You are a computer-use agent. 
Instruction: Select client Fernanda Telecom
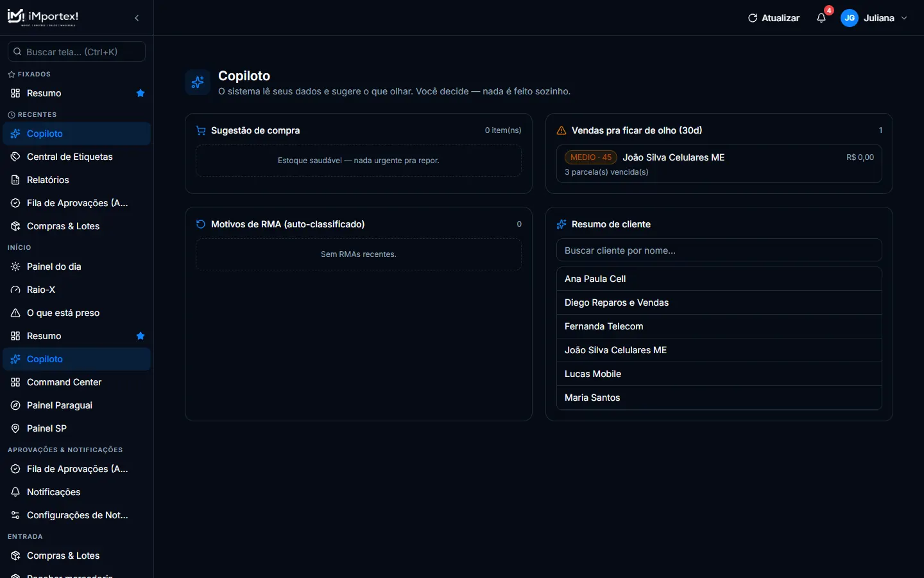(x=719, y=326)
